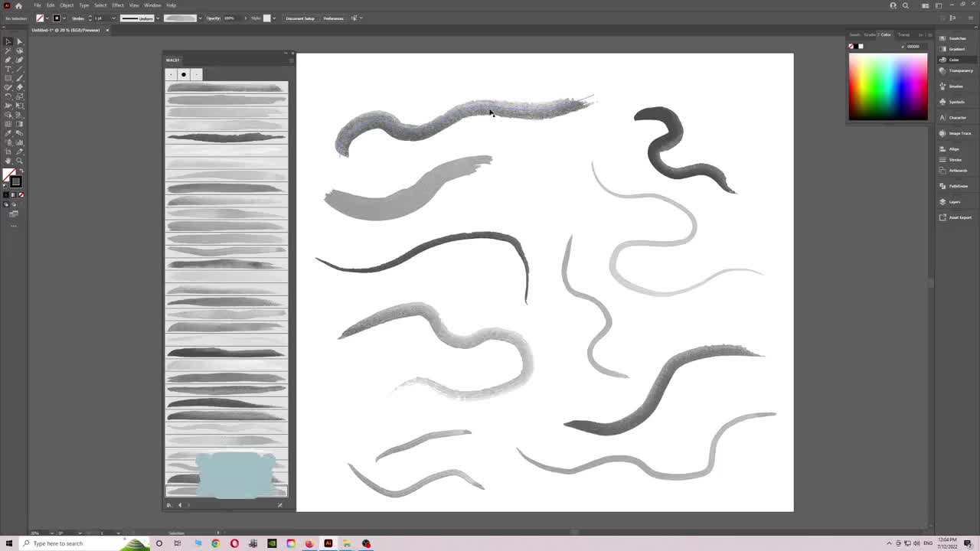
Task: Open Stroke panel from dock
Action: coord(950,160)
